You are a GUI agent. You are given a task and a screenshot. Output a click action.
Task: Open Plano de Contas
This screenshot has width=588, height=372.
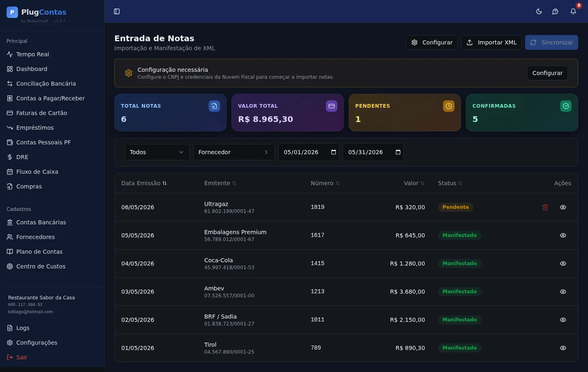click(52, 252)
